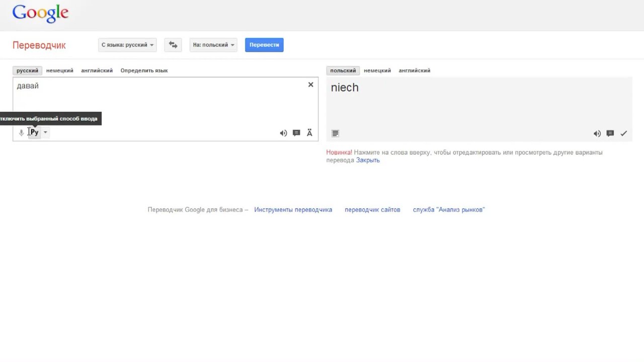
Task: Select русский source language tab
Action: (x=27, y=70)
